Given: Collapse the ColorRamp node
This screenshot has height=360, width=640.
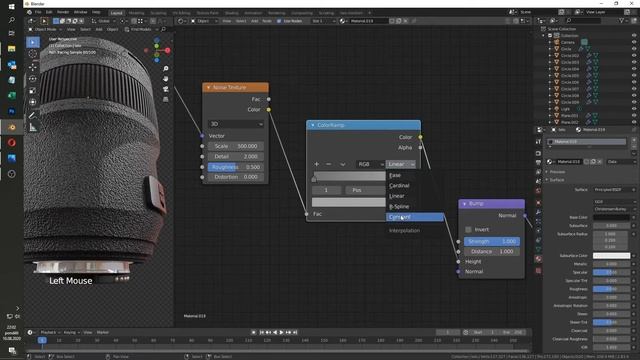Looking at the screenshot, I should point(313,125).
